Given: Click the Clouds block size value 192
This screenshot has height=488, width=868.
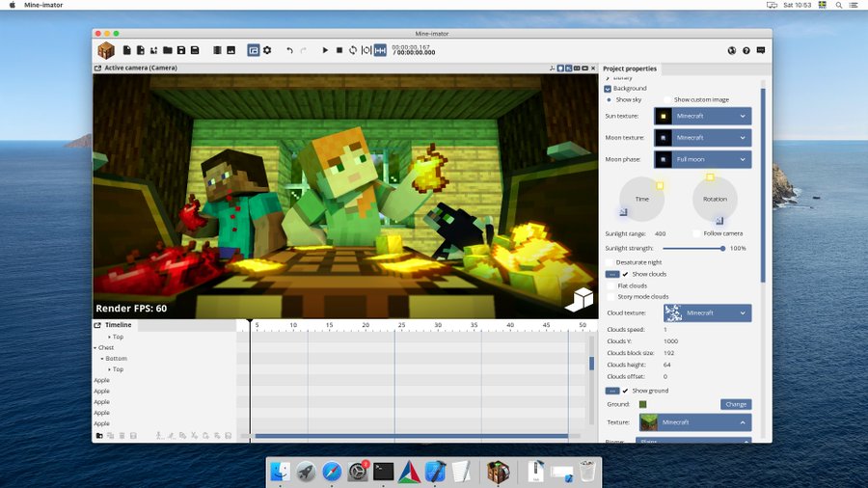Looking at the screenshot, I should tap(668, 353).
